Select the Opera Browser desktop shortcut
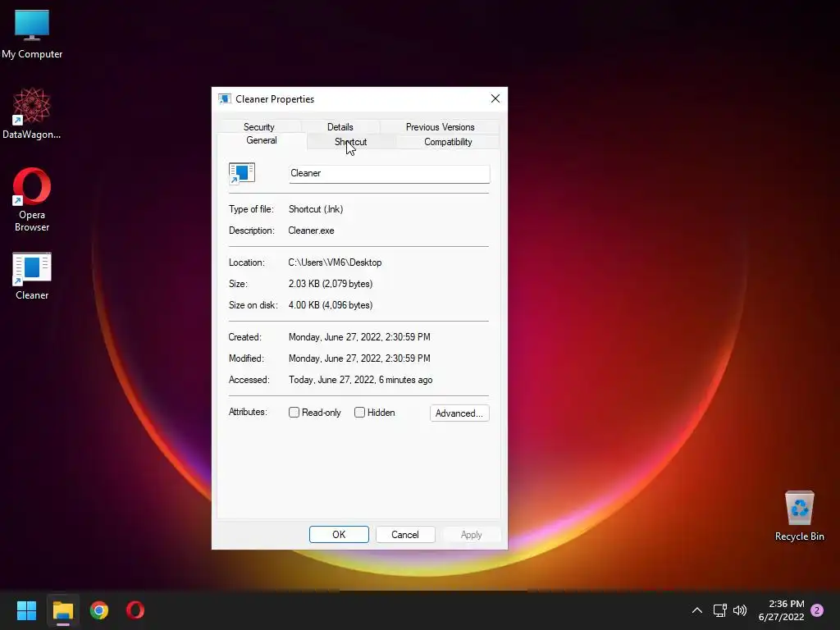Screen dimensions: 840x630 32,200
